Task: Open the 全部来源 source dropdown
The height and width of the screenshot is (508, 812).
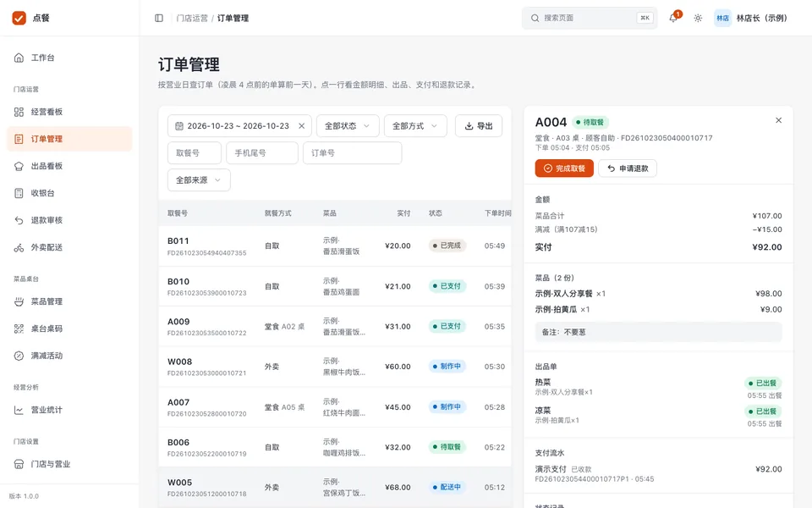Action: point(199,180)
